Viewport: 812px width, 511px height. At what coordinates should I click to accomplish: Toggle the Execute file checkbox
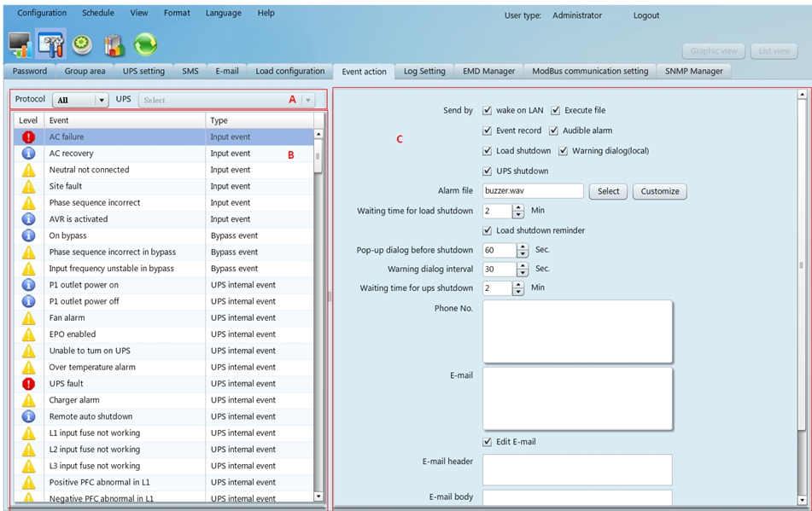(x=556, y=110)
